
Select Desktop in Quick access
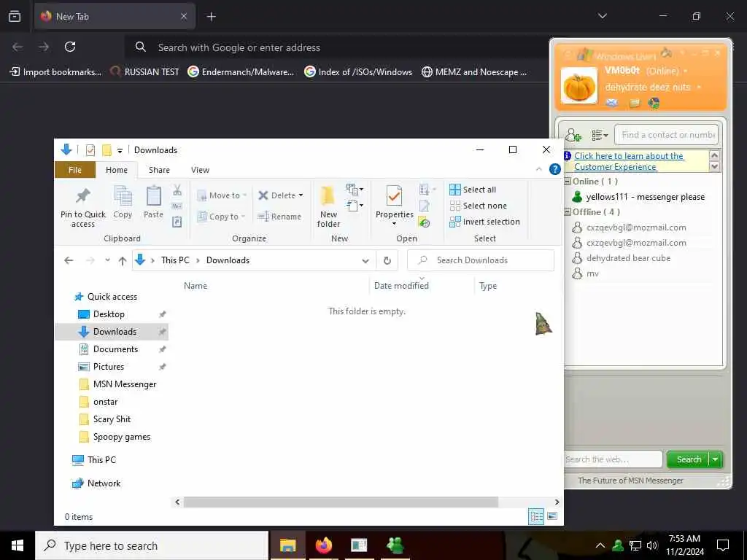point(109,314)
